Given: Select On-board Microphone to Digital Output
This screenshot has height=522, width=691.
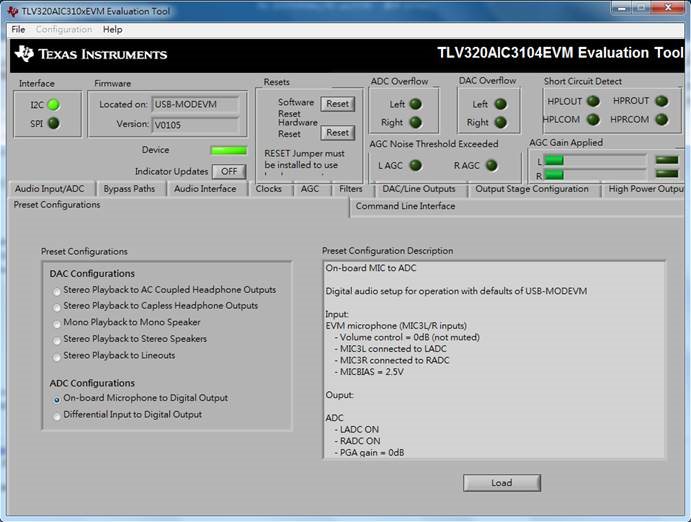Looking at the screenshot, I should [x=141, y=398].
